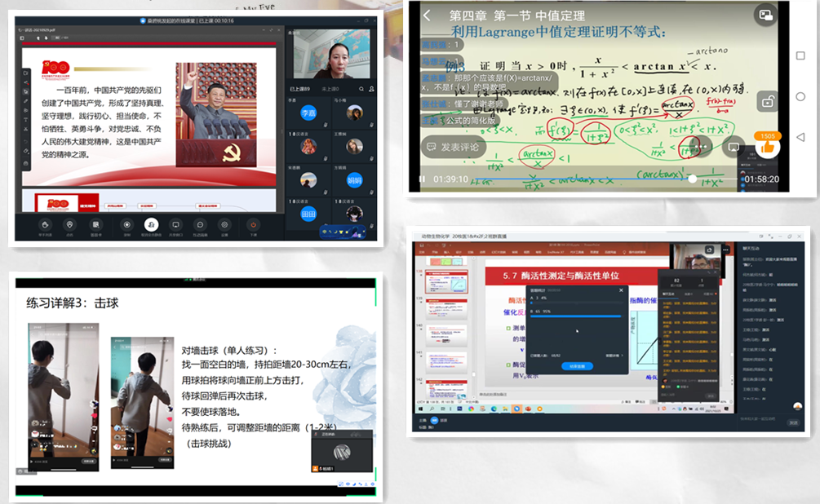Select the pen annotation tool in left toolbar
The height and width of the screenshot is (504, 820).
coord(25,101)
